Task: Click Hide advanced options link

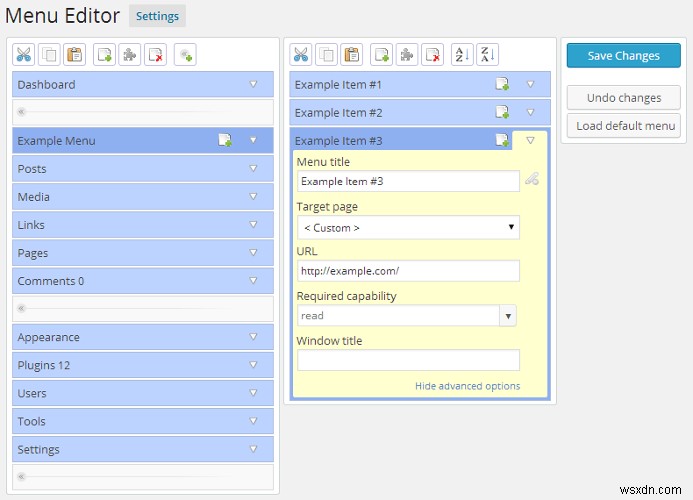Action: click(x=468, y=386)
